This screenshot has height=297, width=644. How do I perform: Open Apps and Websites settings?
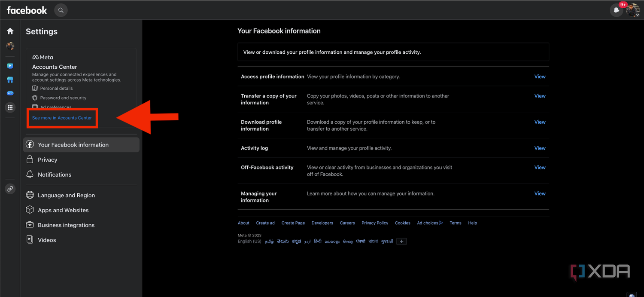63,210
